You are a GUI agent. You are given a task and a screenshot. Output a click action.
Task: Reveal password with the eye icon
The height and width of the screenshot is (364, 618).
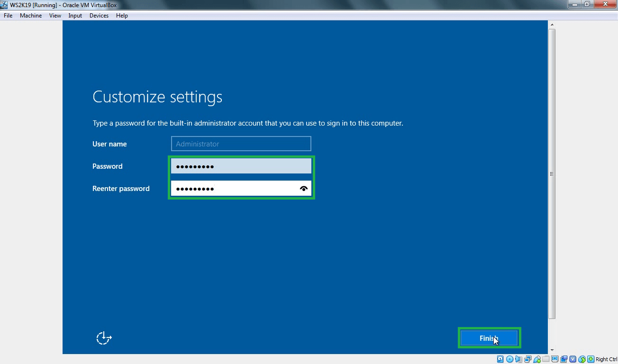click(x=304, y=189)
